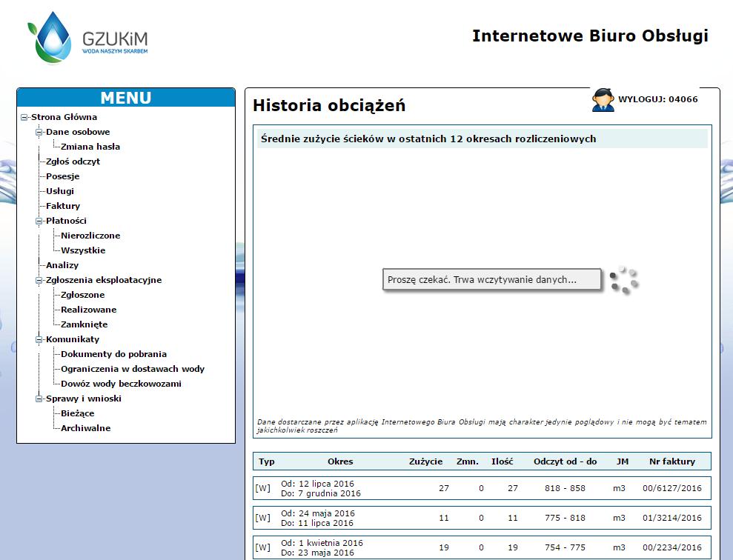Click the reading value 754 - 775
Viewport: 733px width, 560px height.
(x=565, y=547)
